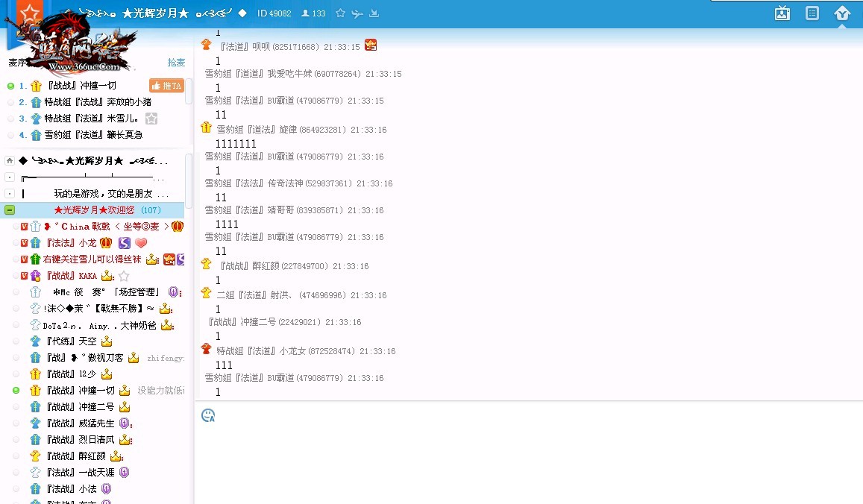Click the red badge after 呗呗's message header
This screenshot has width=863, height=504.
coord(370,45)
